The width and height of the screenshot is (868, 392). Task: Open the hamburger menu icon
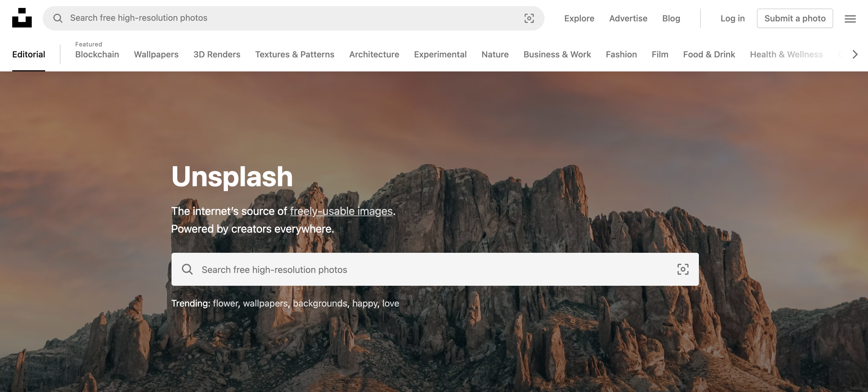point(850,19)
